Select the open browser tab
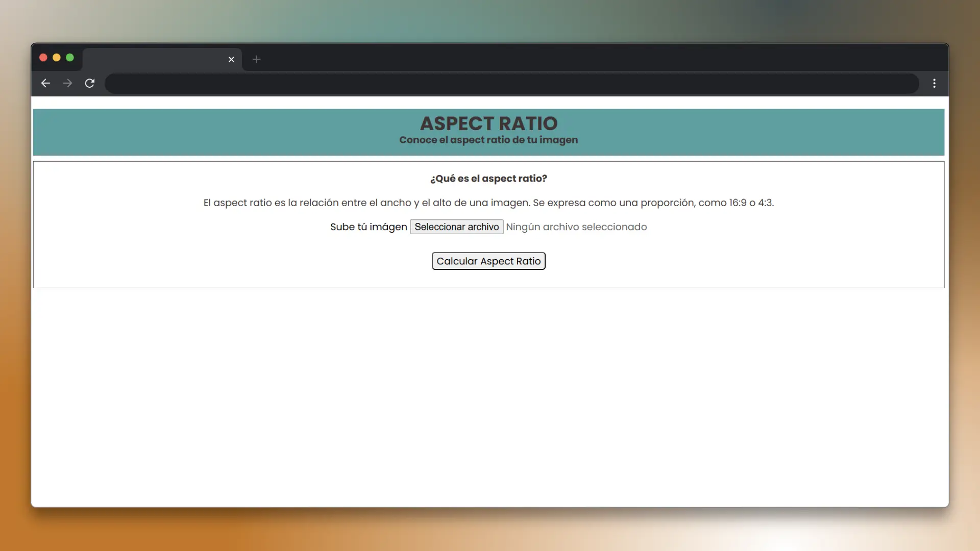This screenshot has width=980, height=551. pyautogui.click(x=153, y=60)
